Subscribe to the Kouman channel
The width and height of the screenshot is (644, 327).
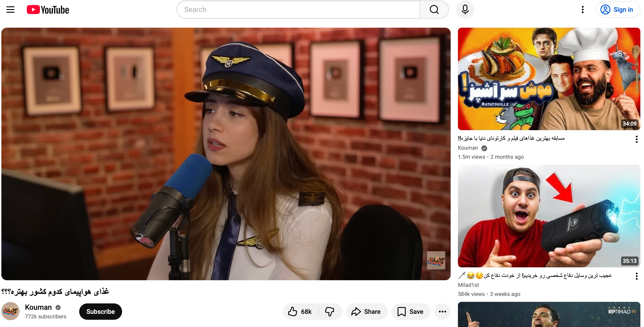[101, 312]
